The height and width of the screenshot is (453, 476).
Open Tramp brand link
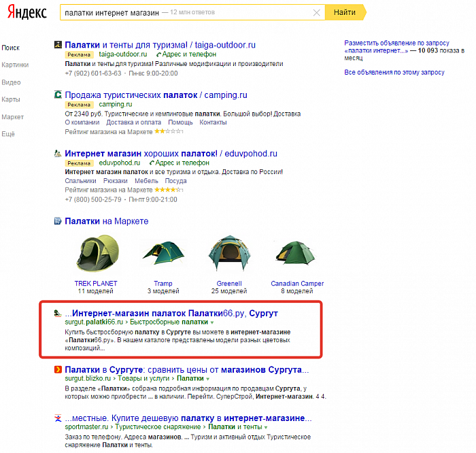[163, 284]
